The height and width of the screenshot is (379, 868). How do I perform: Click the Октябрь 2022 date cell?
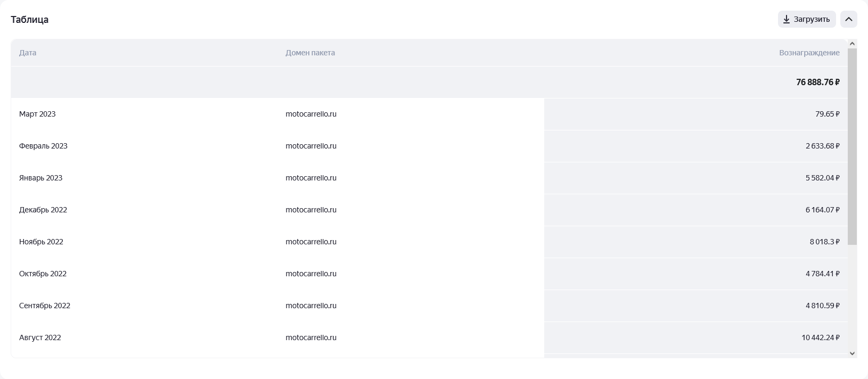click(x=43, y=274)
